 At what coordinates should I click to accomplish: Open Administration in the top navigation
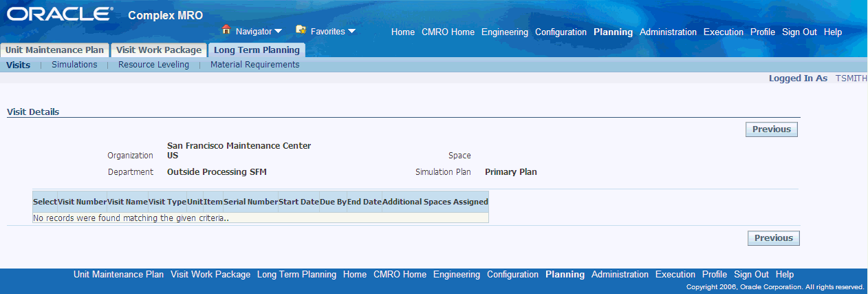coord(668,32)
